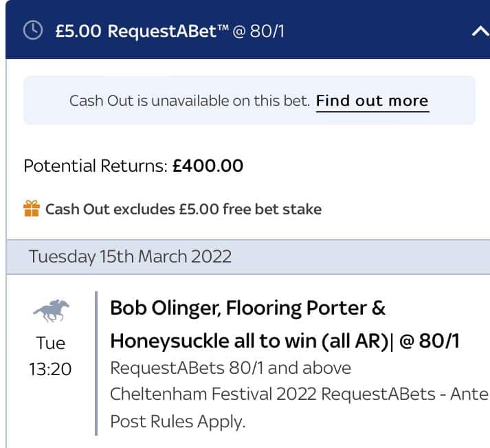Image resolution: width=490 pixels, height=448 pixels.
Task: Click the @ 80/1 odds in the header
Action: (x=258, y=32)
